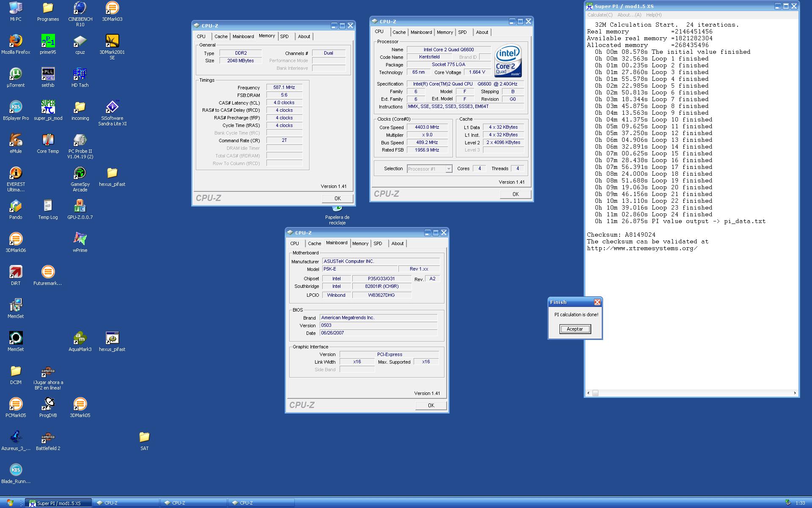
Task: Launch PC Probe II shortcut
Action: coord(80,140)
